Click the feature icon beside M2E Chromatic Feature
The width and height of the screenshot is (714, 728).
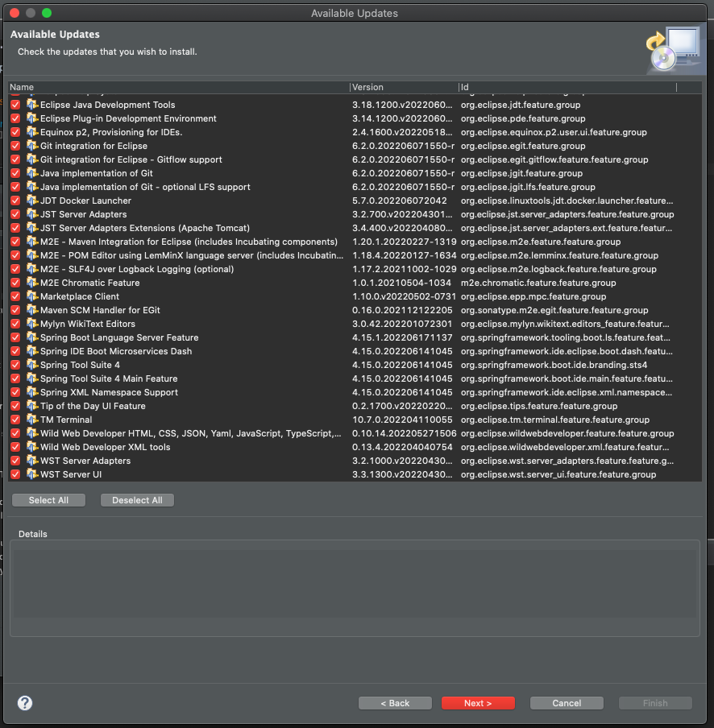click(32, 283)
